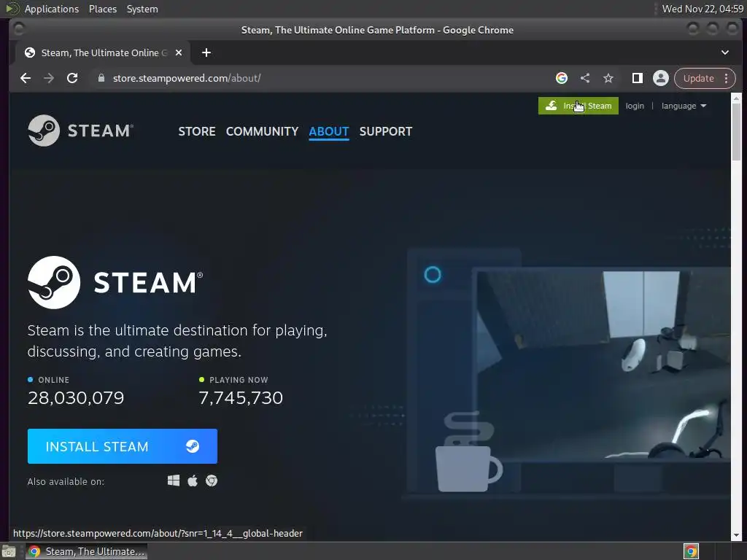This screenshot has height=560, width=747.
Task: View site info via the padlock icon
Action: pos(101,78)
